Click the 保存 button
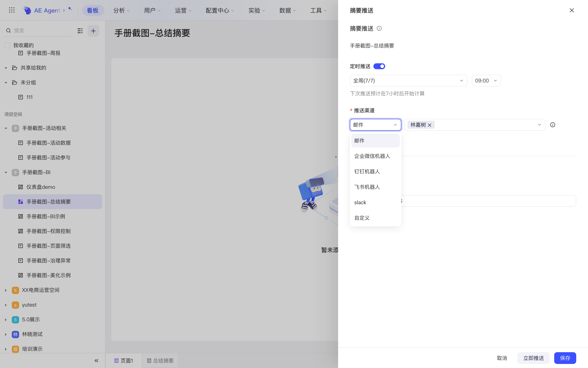Viewport: 588px width, 368px height. point(565,358)
